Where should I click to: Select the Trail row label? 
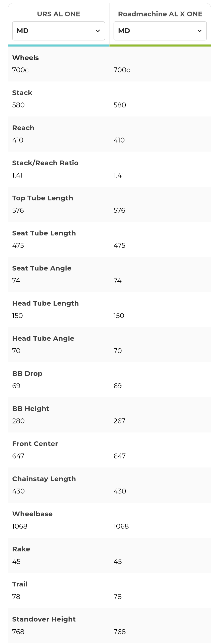click(x=20, y=584)
